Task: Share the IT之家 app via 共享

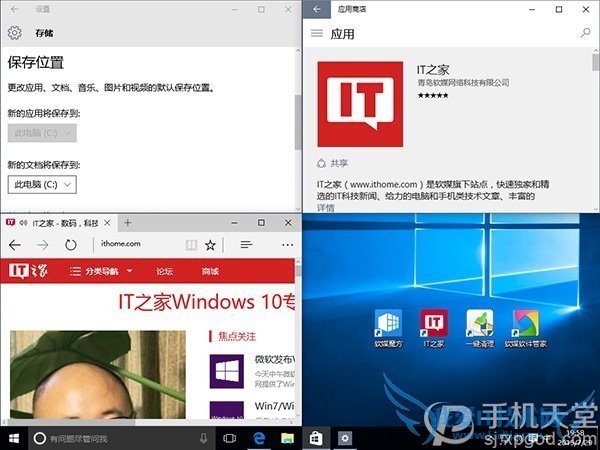Action: (x=332, y=163)
